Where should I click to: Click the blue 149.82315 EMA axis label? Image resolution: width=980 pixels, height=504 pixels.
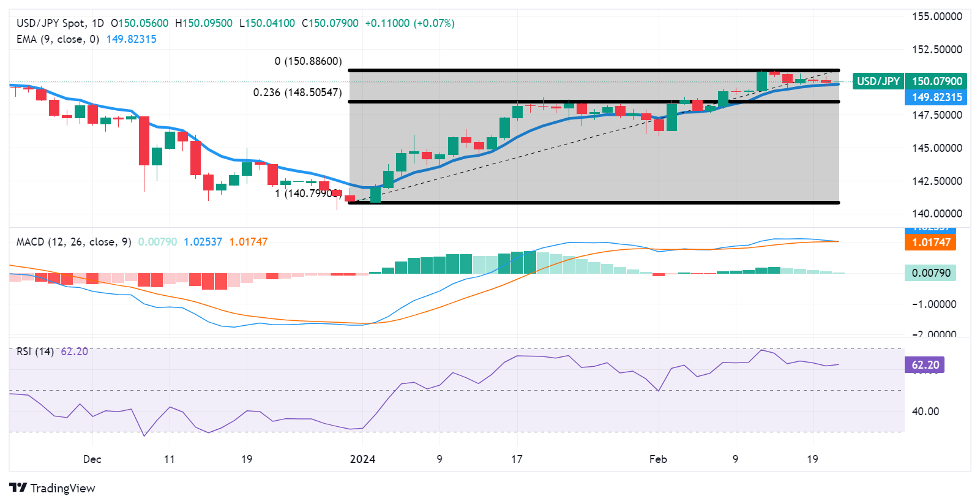[x=936, y=97]
